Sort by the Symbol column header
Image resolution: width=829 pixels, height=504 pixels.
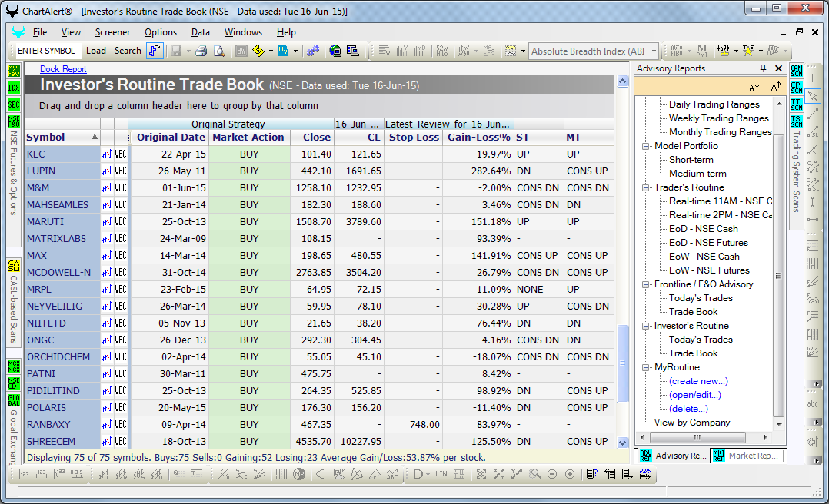click(x=62, y=138)
